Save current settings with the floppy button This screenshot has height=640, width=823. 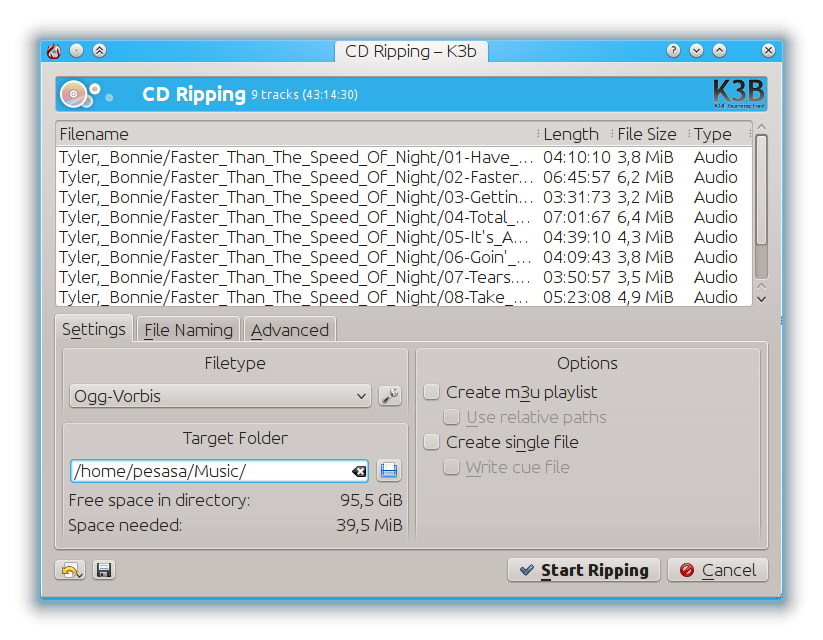[104, 570]
